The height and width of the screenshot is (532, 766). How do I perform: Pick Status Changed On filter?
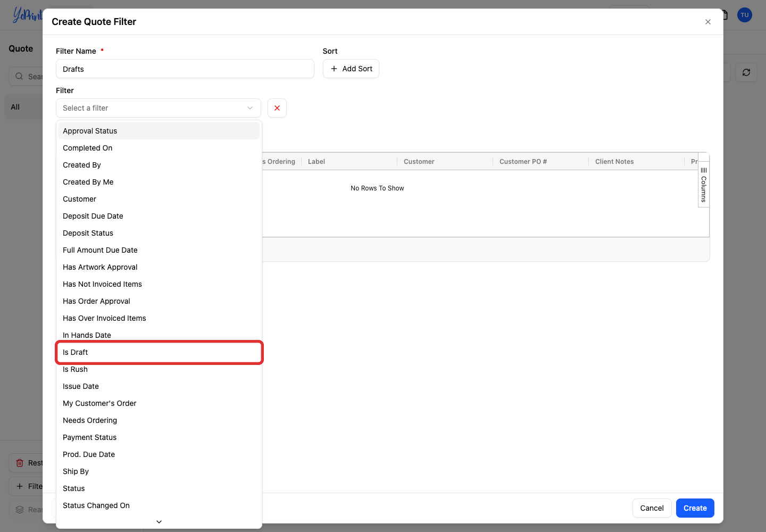click(x=159, y=505)
